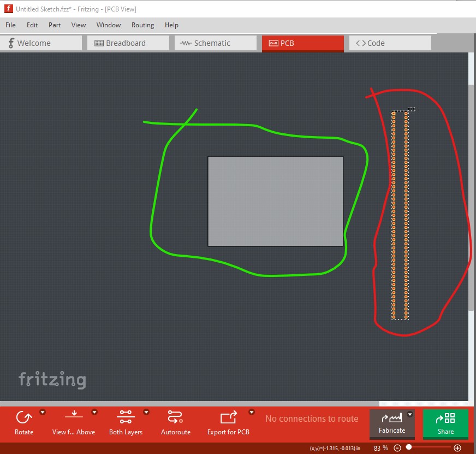Expand the Rotate dropdown arrow
Image resolution: width=476 pixels, height=454 pixels.
43,412
